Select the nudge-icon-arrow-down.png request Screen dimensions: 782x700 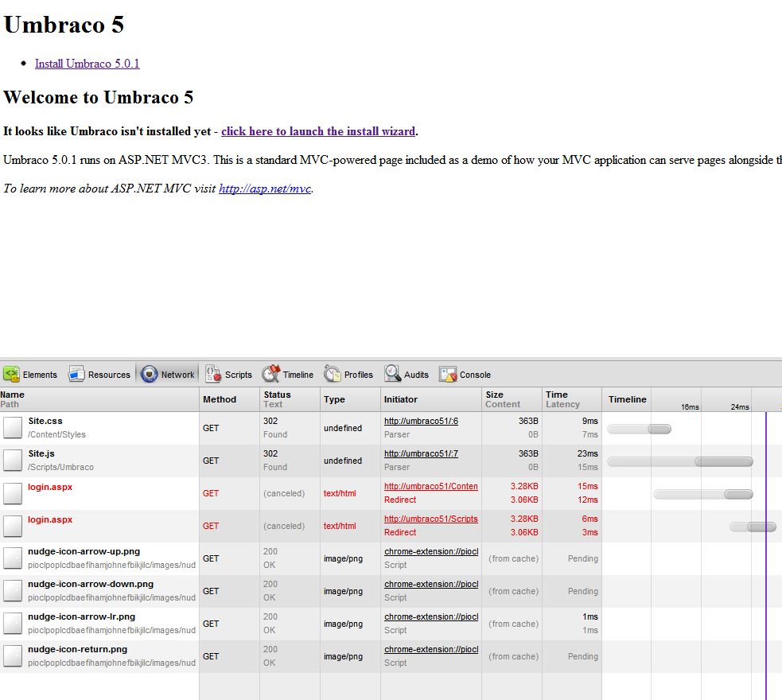[x=91, y=585]
